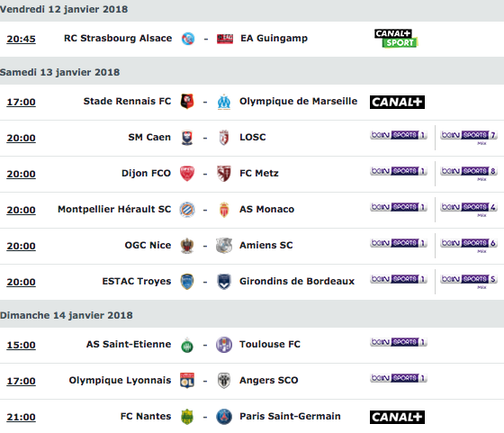The image size is (504, 433).
Task: Click the beIN Sports 7 Max logo
Action: tap(469, 137)
